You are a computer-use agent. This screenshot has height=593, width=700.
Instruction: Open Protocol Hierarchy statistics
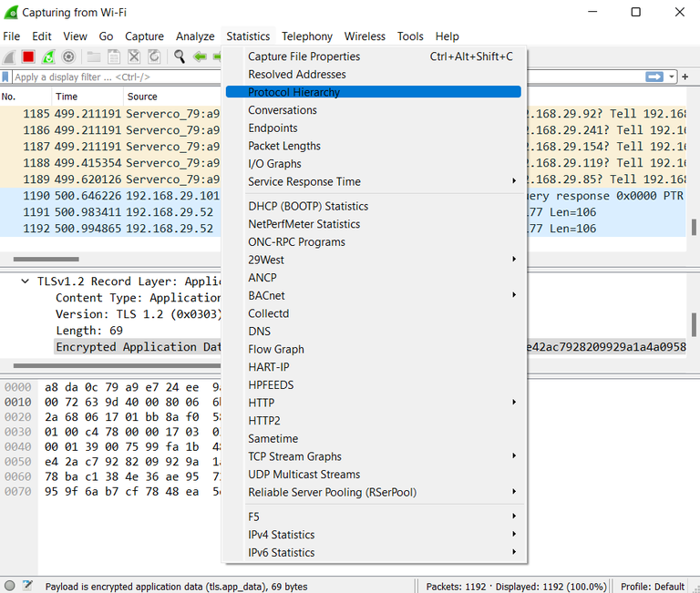374,92
